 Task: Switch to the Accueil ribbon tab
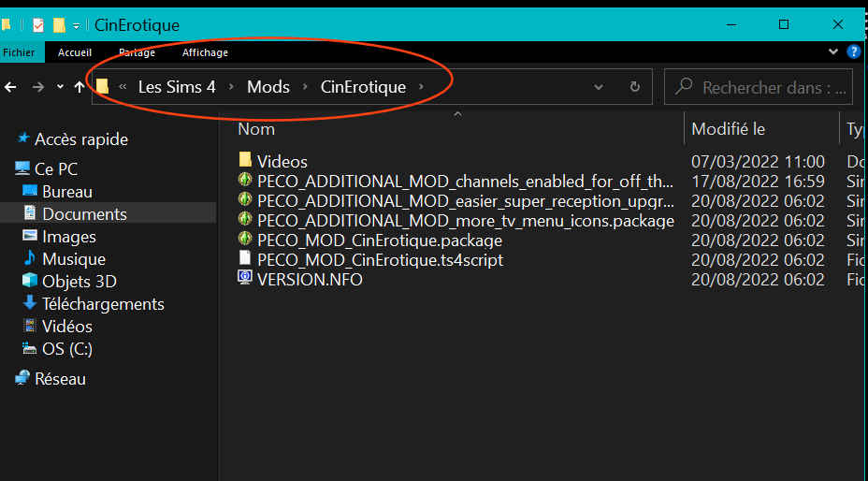pos(75,52)
